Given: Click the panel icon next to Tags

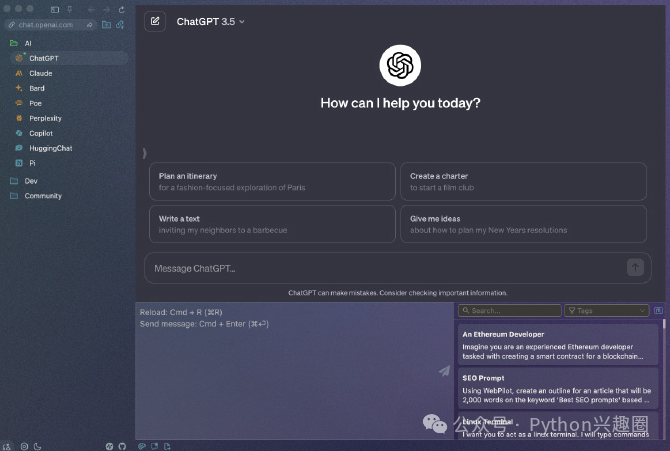Looking at the screenshot, I should pos(658,310).
